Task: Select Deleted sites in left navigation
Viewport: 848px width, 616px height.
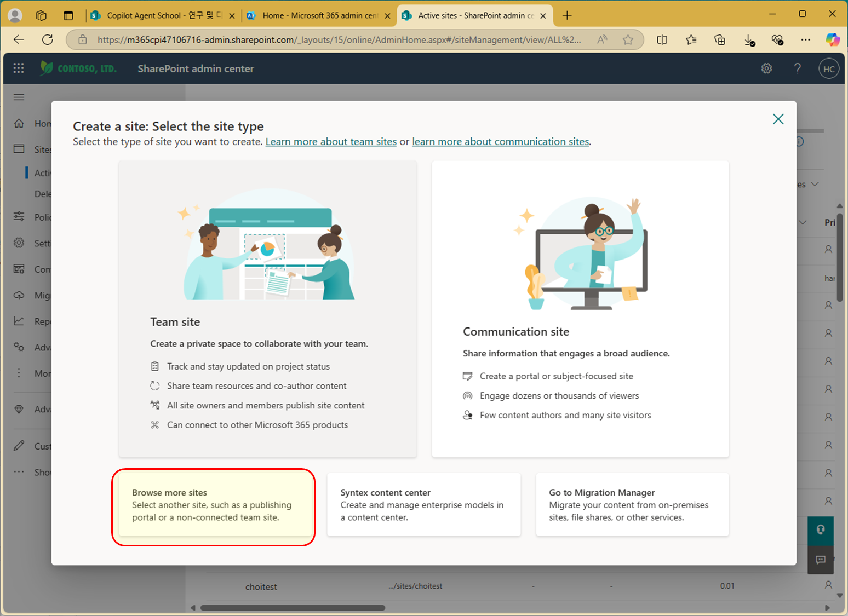Action: [x=43, y=194]
